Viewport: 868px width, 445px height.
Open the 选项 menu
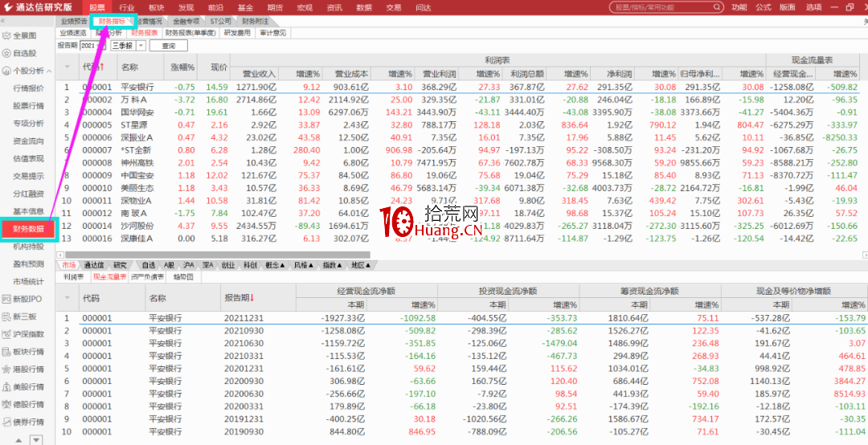813,7
